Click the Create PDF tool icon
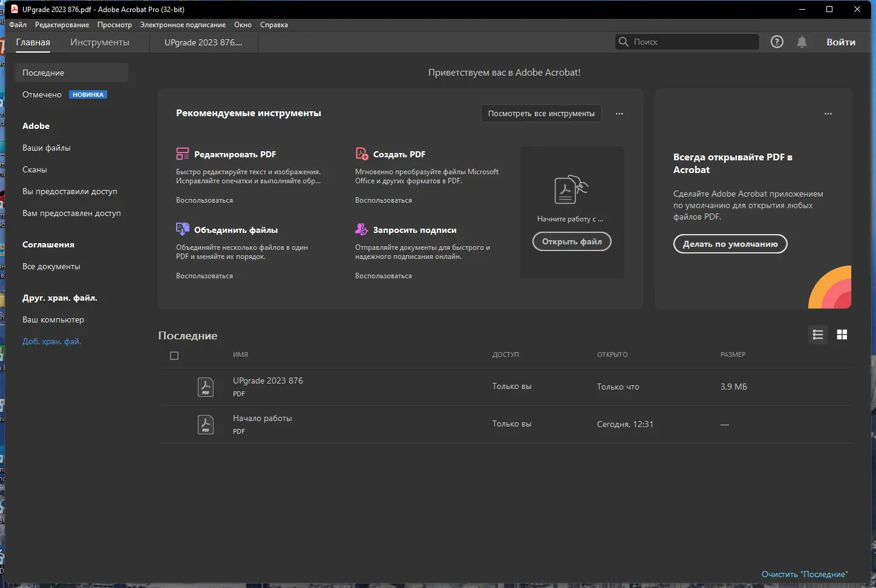 click(x=362, y=154)
